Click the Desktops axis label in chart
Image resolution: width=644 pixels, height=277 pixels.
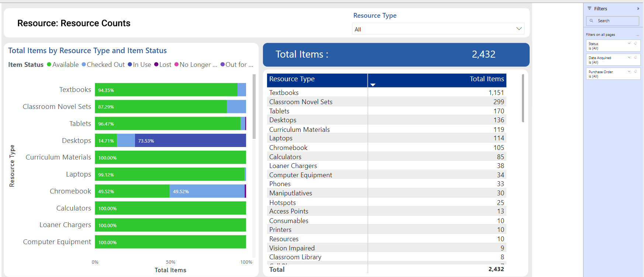pyautogui.click(x=76, y=140)
